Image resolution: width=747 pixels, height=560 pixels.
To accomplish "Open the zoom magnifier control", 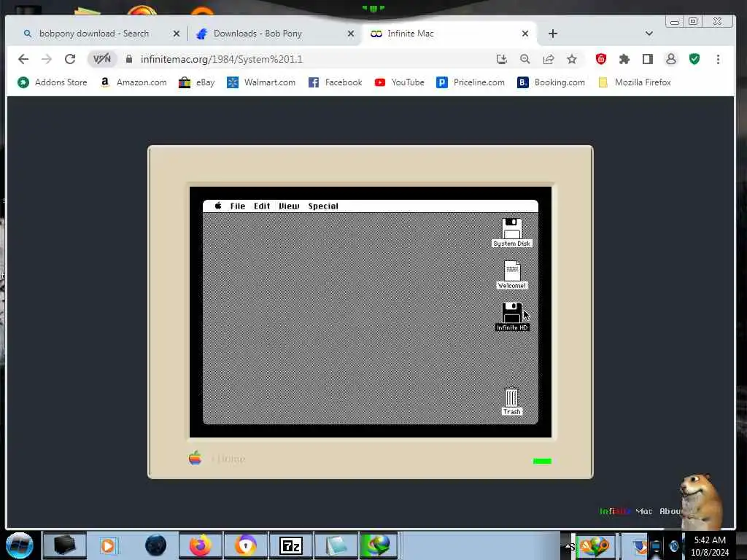I will pyautogui.click(x=525, y=59).
